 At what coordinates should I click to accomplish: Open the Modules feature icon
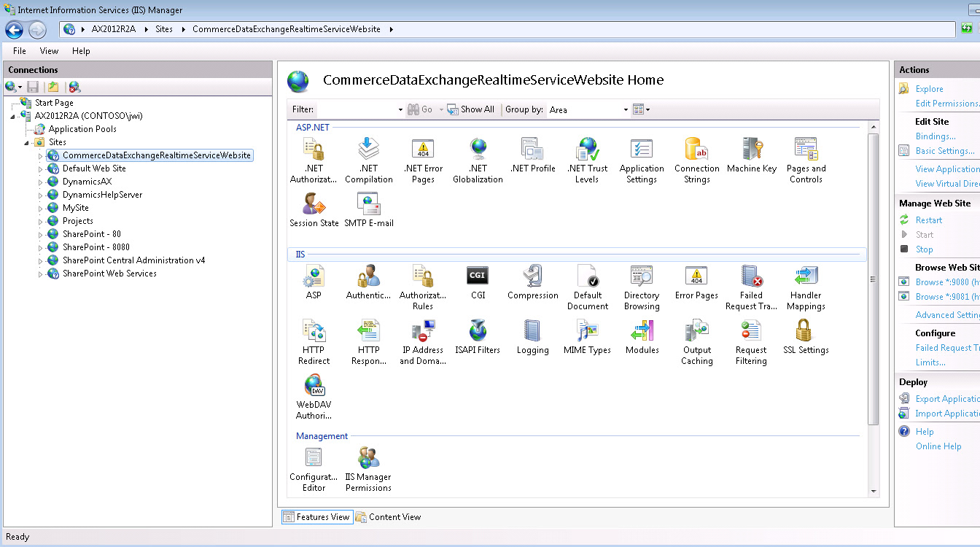642,337
